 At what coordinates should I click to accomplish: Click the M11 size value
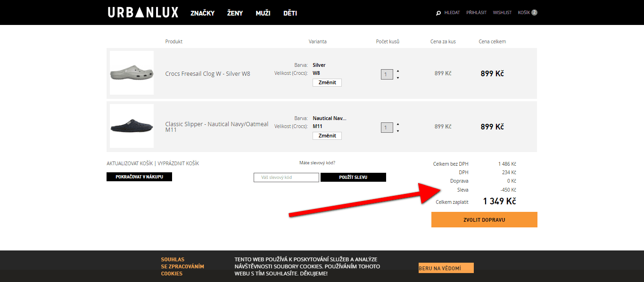(317, 126)
